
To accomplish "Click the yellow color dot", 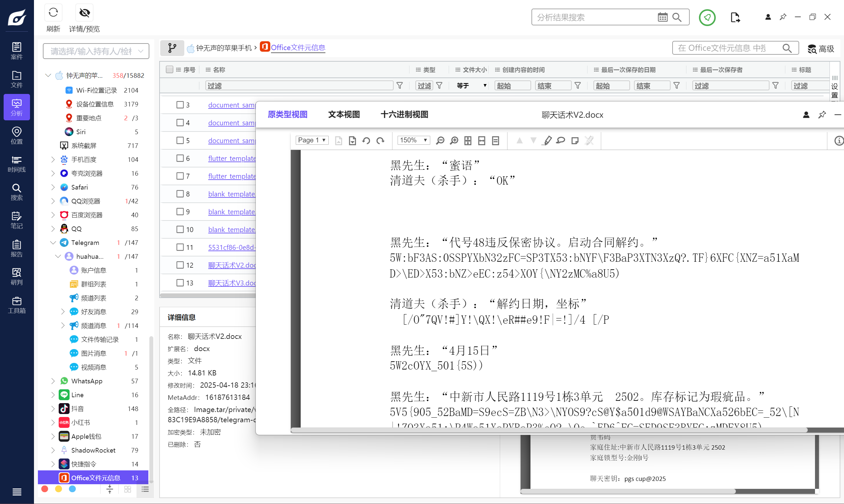I will 58,489.
